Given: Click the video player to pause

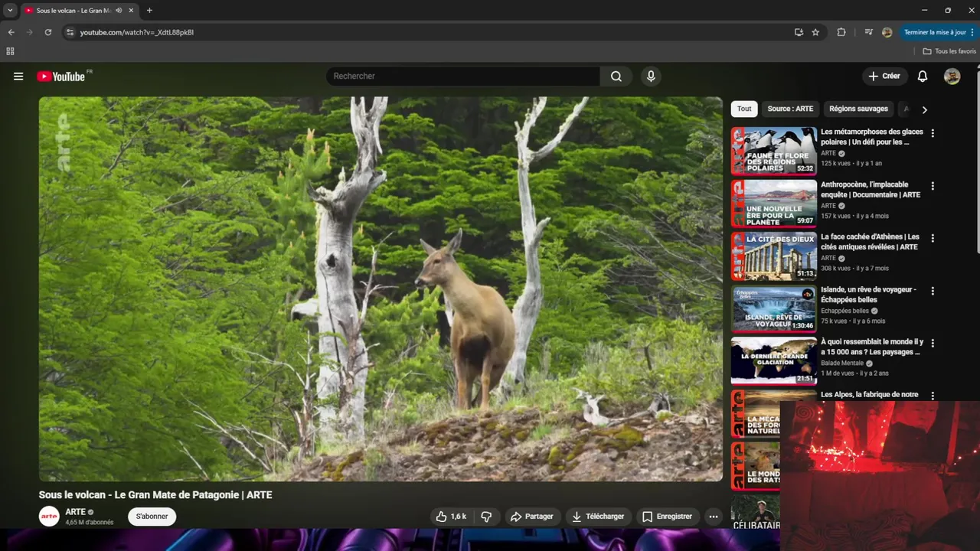Looking at the screenshot, I should point(381,289).
